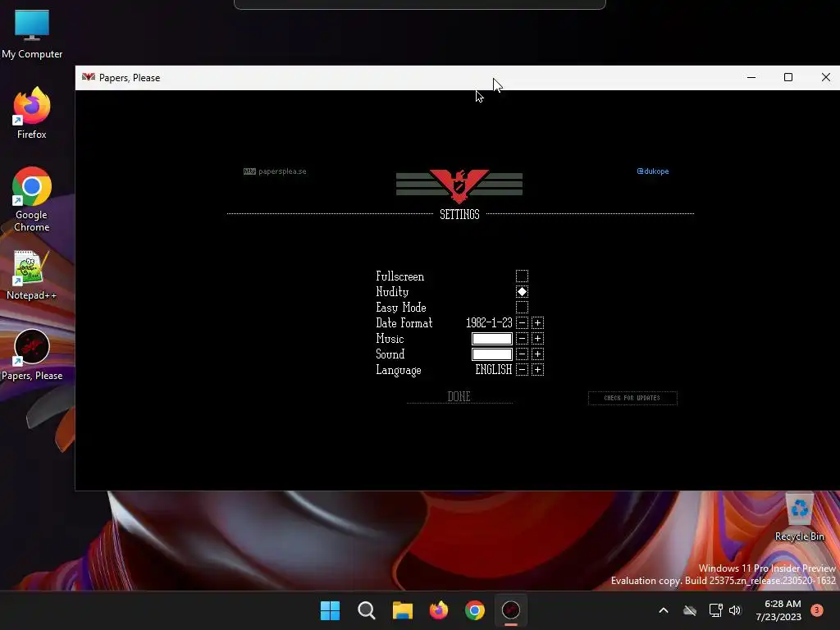Select the Recycle Bin desktop icon
This screenshot has width=840, height=630.
point(799,518)
